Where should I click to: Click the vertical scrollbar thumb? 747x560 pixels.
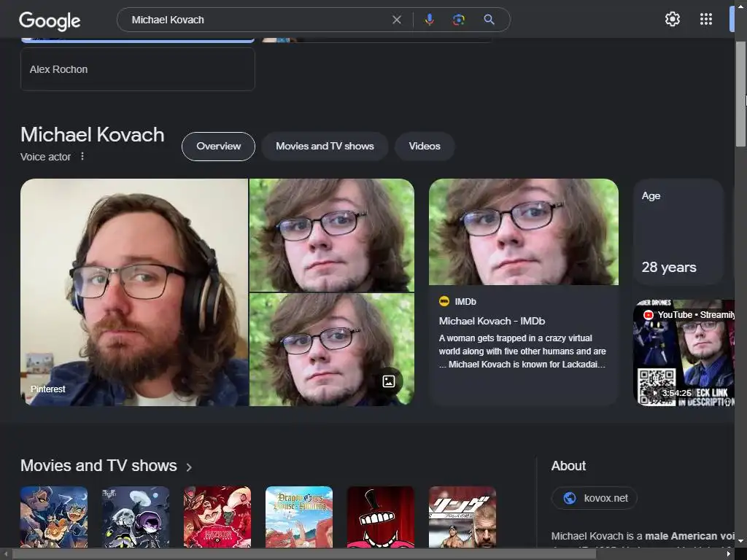[740, 94]
